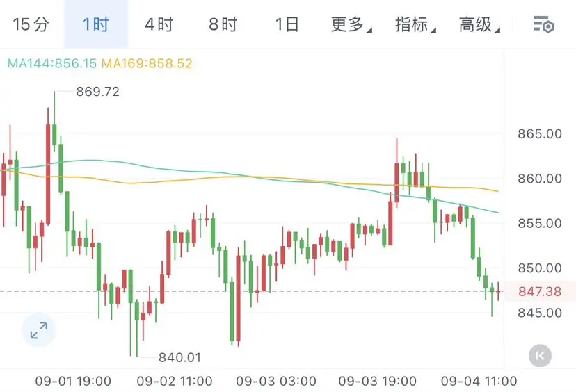This screenshot has height=392, width=576.
Task: Click the 865.00 price axis label
Action: [x=540, y=133]
